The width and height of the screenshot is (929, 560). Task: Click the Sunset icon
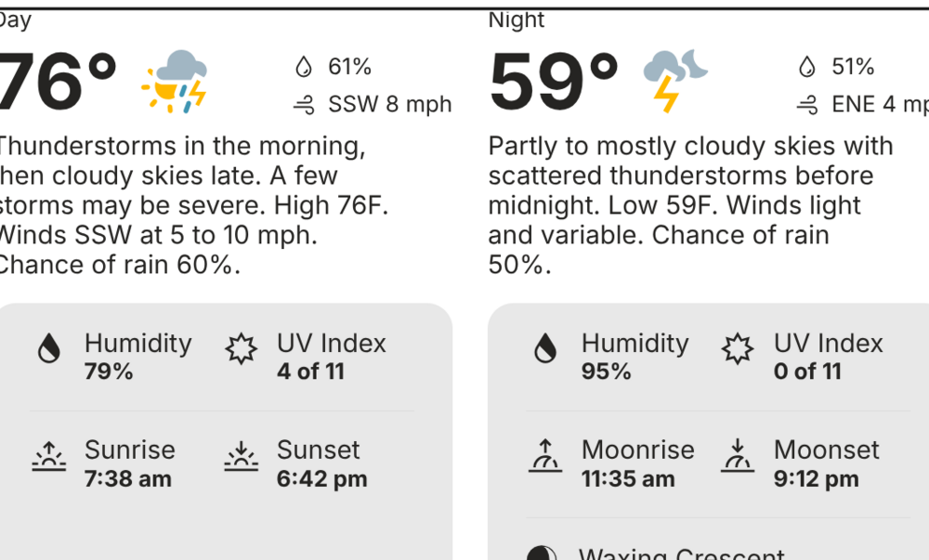pos(242,455)
